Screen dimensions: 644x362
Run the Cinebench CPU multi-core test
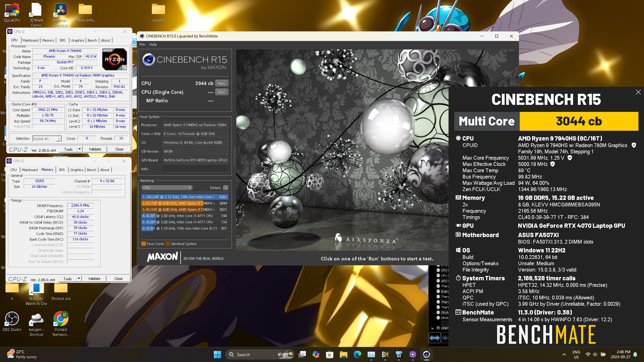221,83
